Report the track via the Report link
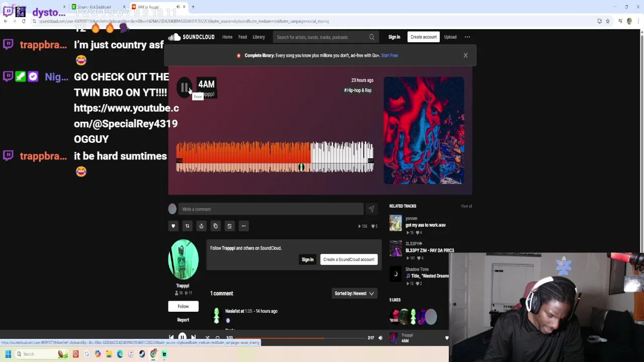The image size is (644, 362). pyautogui.click(x=183, y=320)
